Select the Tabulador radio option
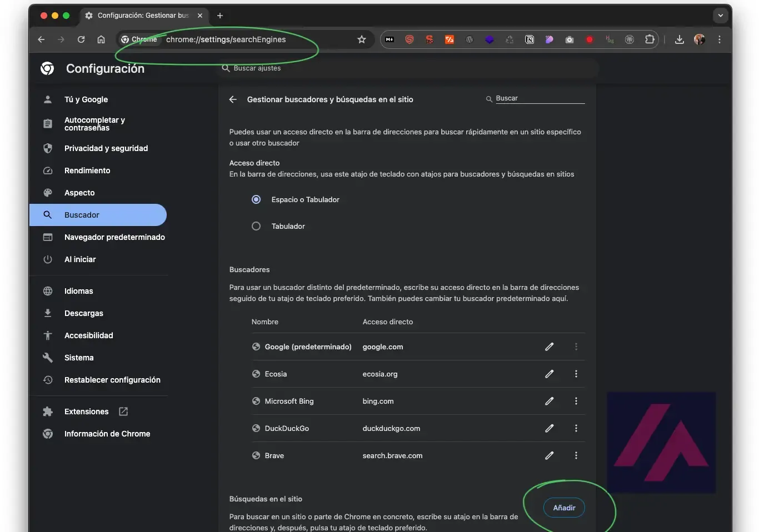This screenshot has height=532, width=759. (256, 226)
